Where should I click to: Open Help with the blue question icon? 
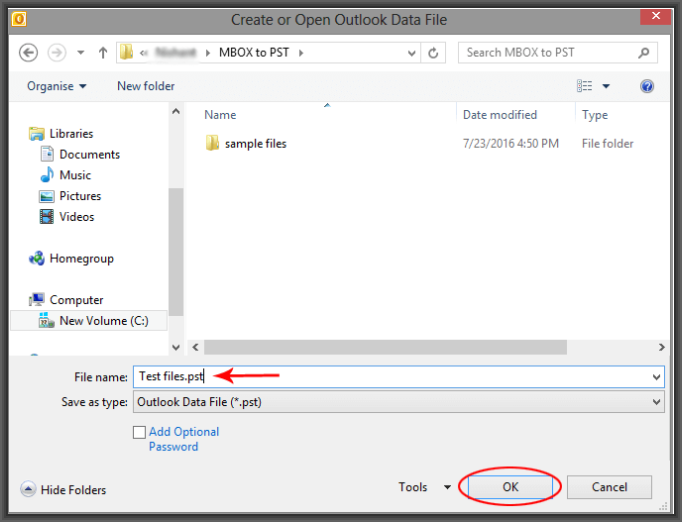point(647,86)
